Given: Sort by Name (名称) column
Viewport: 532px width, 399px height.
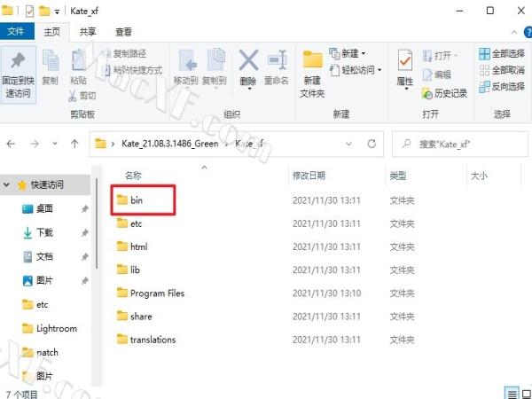Looking at the screenshot, I should tap(133, 176).
